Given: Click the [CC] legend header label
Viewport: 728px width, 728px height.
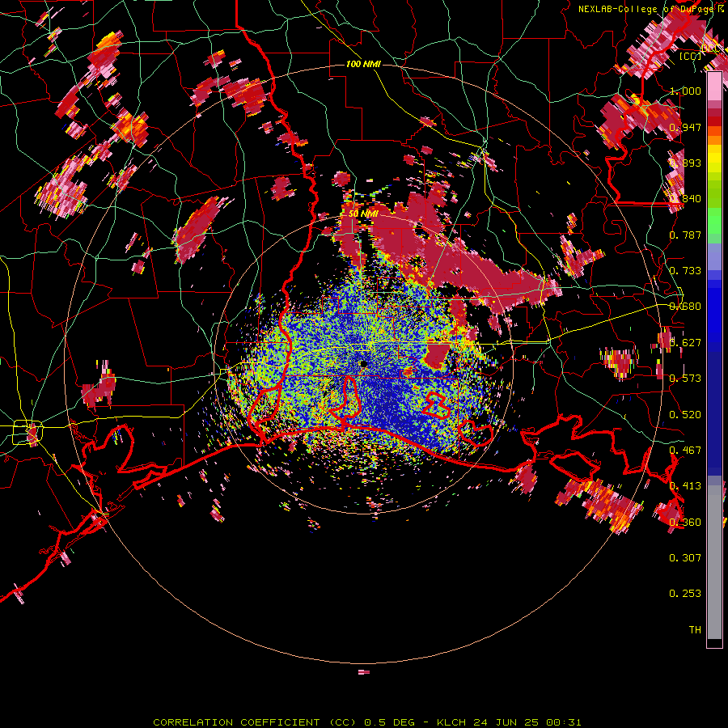Looking at the screenshot, I should pos(690,56).
